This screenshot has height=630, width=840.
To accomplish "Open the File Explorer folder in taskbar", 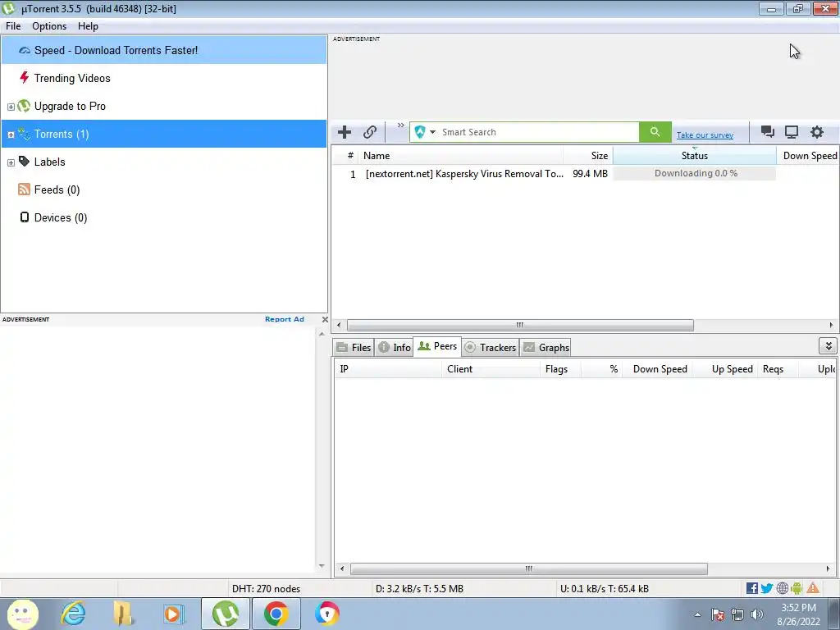I will pos(123,614).
